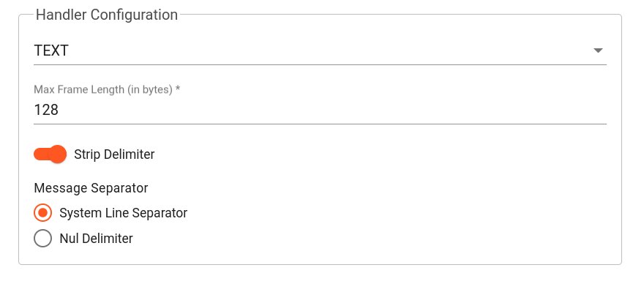
Task: Focus the Max Frame Length input field
Action: (320, 110)
